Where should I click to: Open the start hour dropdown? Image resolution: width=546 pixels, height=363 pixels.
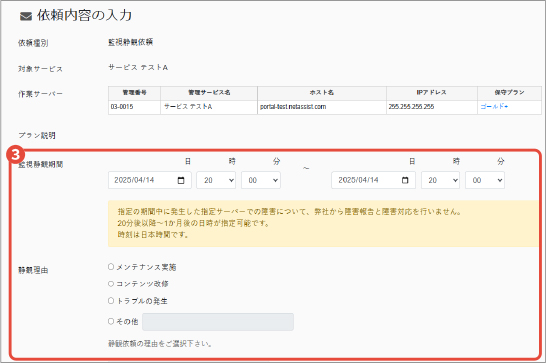point(216,180)
